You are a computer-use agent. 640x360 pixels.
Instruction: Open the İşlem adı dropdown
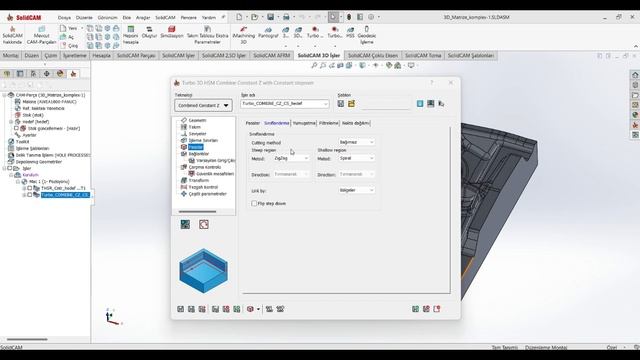(x=284, y=104)
